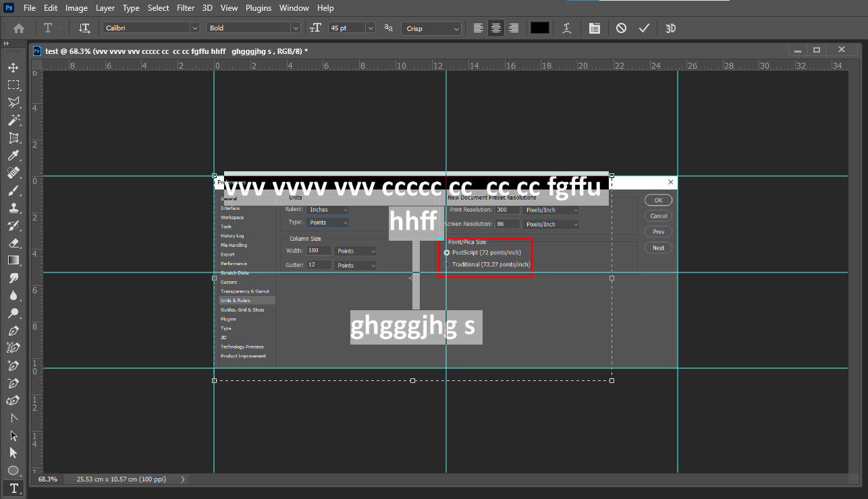Open the Create Warped Text dialog

click(x=566, y=28)
